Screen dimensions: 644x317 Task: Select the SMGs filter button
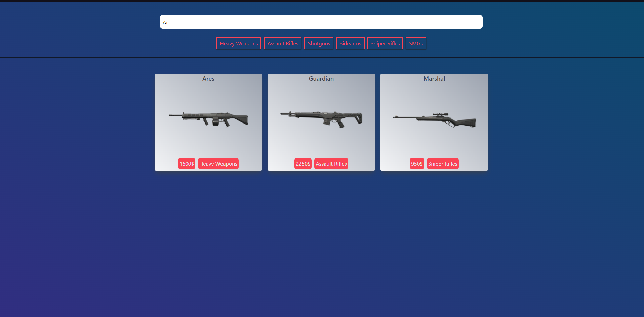click(416, 43)
